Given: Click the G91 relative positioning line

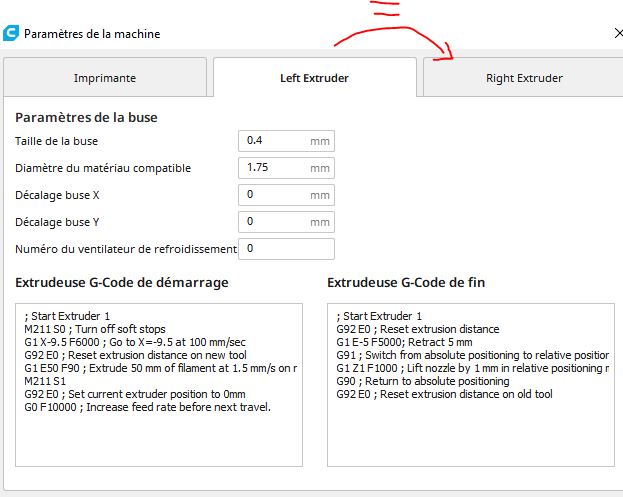Looking at the screenshot, I should [x=472, y=355].
